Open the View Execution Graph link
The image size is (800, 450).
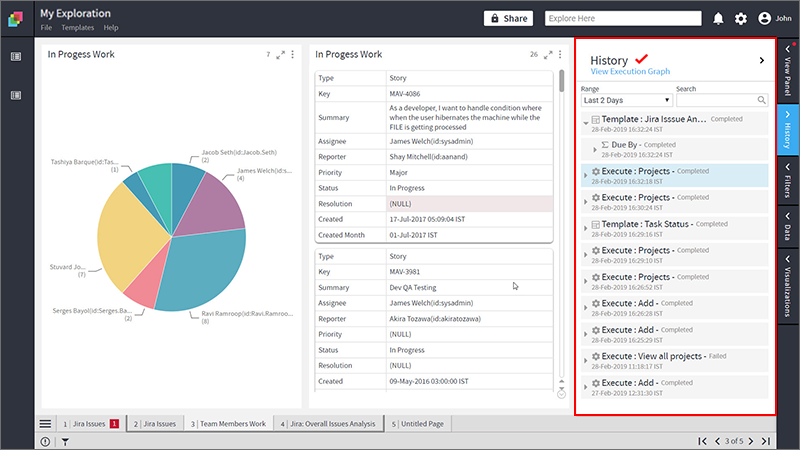tap(630, 71)
